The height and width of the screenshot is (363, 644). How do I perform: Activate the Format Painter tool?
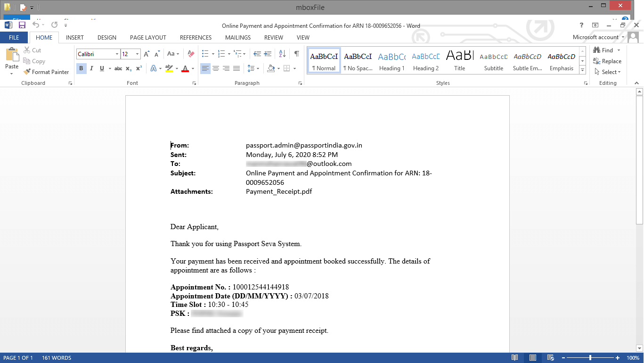(x=46, y=72)
